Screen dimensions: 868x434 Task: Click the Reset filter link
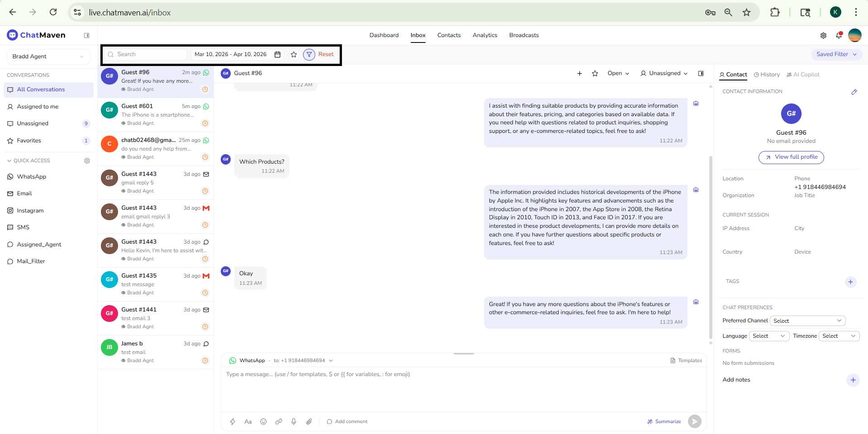point(326,54)
